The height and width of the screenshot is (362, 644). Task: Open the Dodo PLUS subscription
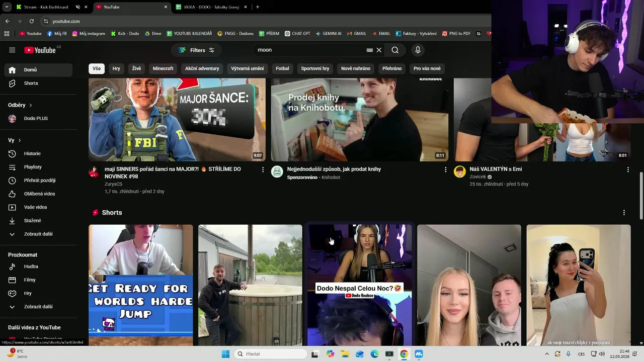(x=38, y=118)
